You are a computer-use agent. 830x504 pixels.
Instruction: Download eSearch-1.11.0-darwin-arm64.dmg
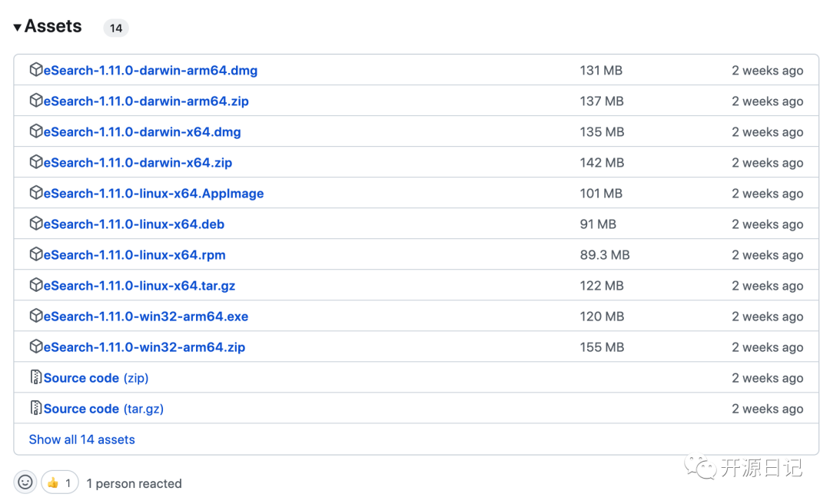tap(151, 71)
